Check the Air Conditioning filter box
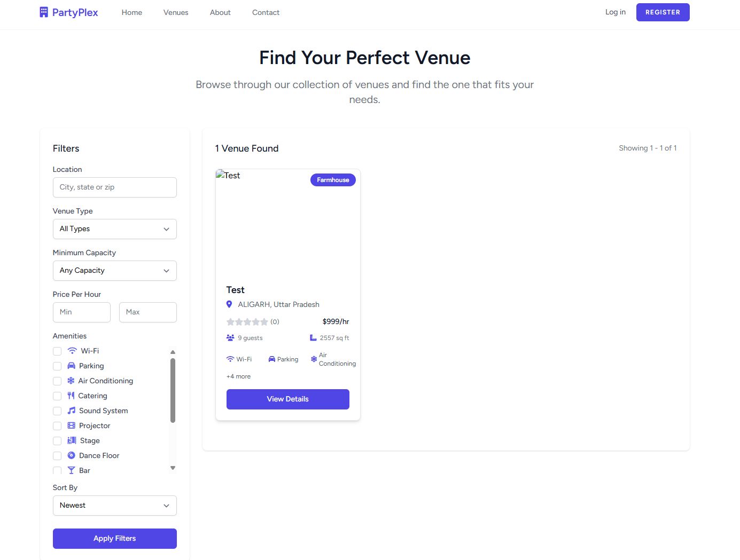 tap(57, 381)
